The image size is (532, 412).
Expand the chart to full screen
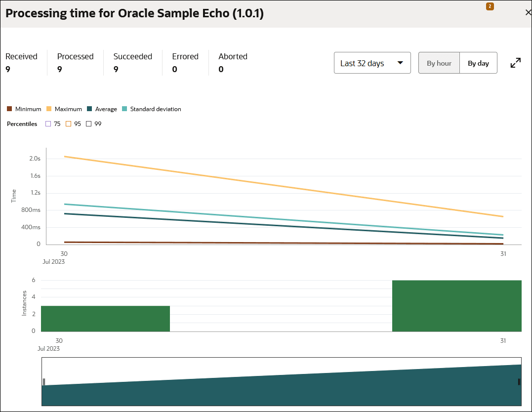coord(515,63)
